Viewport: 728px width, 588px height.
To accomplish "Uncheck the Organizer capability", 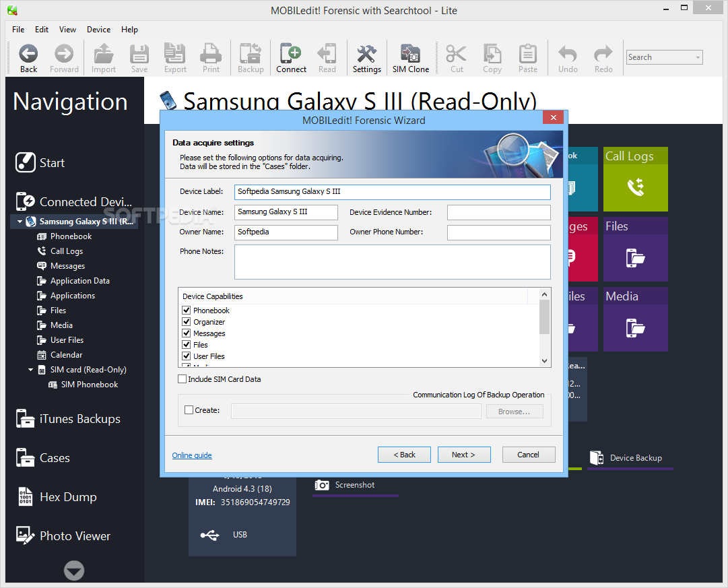I will (x=187, y=321).
